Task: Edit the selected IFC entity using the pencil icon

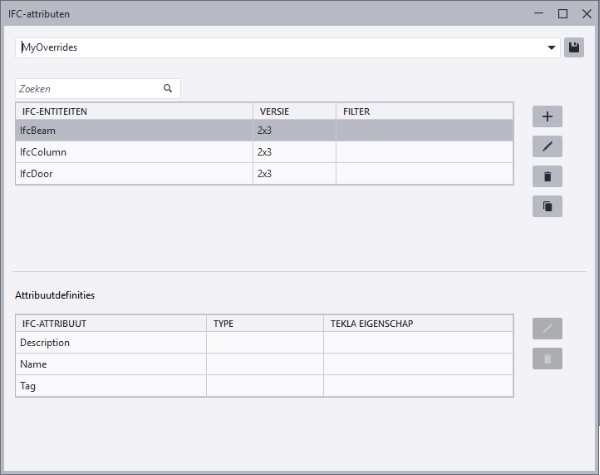Action: click(547, 146)
